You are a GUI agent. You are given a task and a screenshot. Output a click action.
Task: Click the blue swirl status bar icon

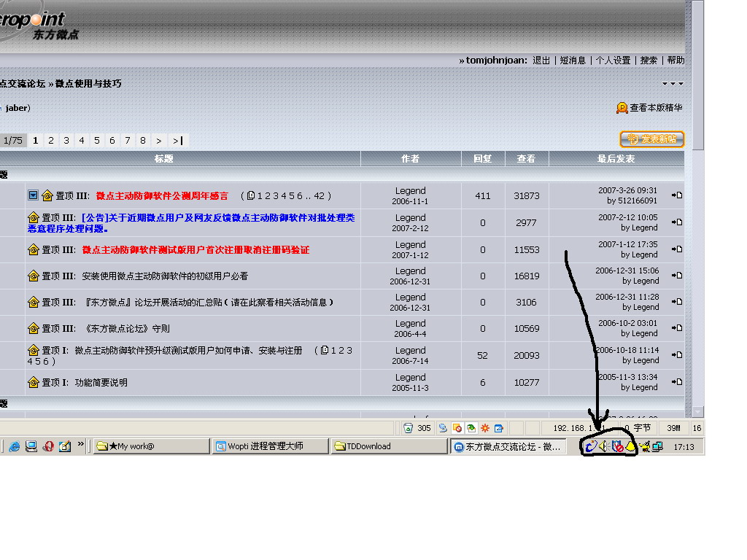point(443,428)
